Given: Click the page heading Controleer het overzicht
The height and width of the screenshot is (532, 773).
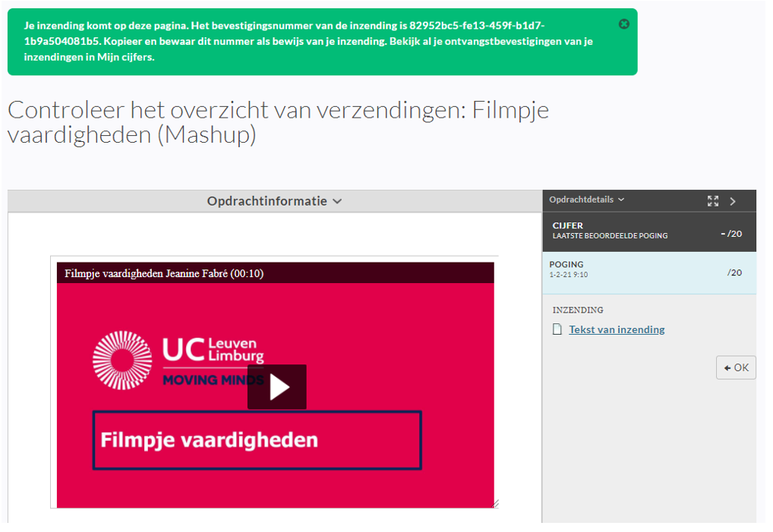Looking at the screenshot, I should pyautogui.click(x=278, y=121).
